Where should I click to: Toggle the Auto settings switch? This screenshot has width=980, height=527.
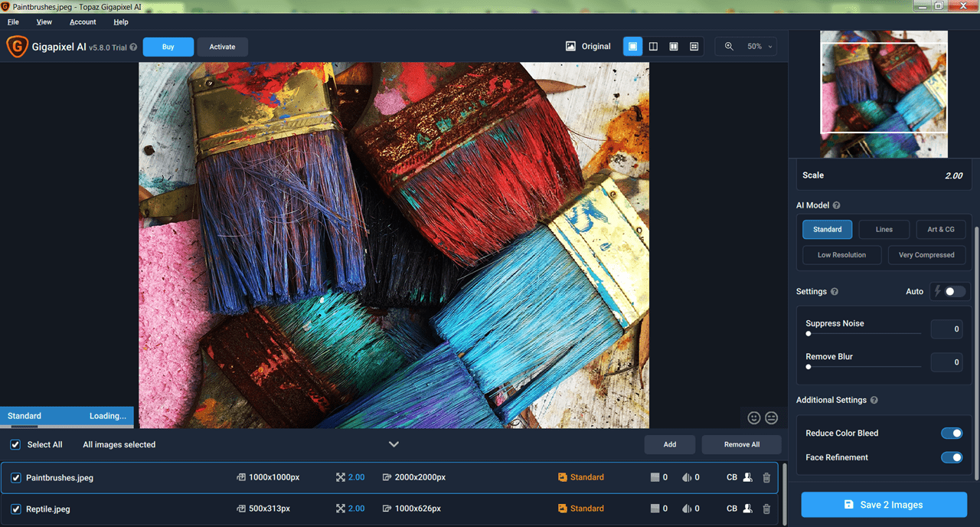point(949,291)
